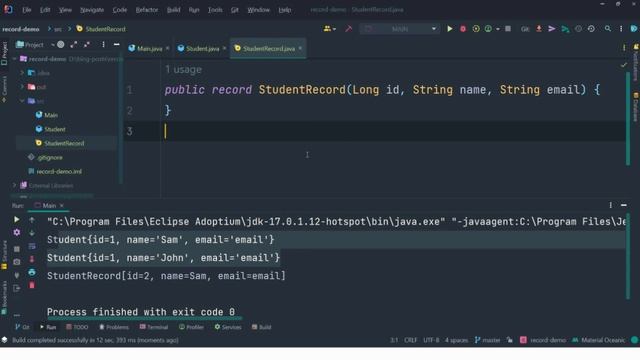Open the Refactor menu
Image resolution: width=640 pixels, height=360 pixels.
147,10
